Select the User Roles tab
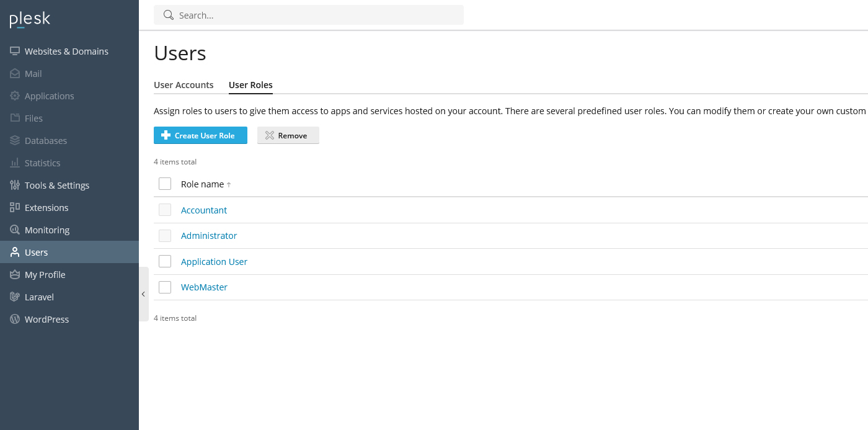 (250, 85)
